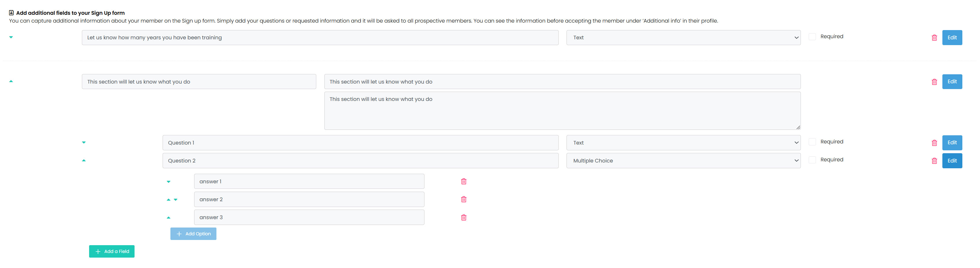Move answer 3 up with its arrow

click(x=168, y=218)
